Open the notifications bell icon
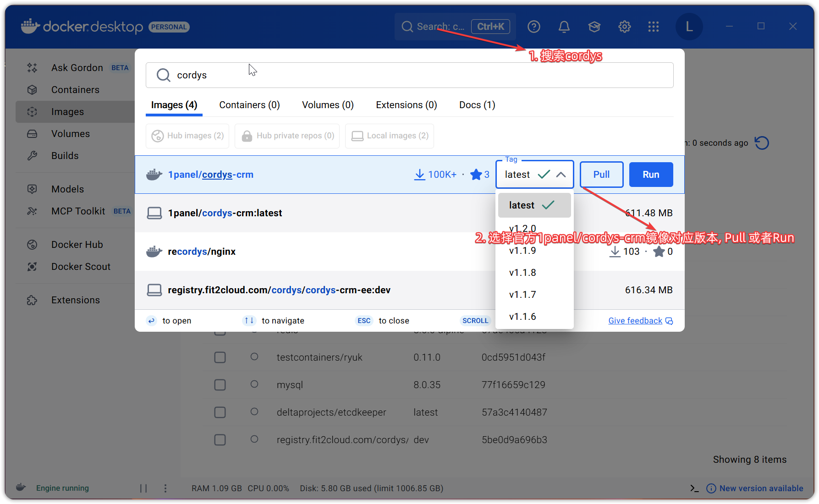 (x=564, y=27)
